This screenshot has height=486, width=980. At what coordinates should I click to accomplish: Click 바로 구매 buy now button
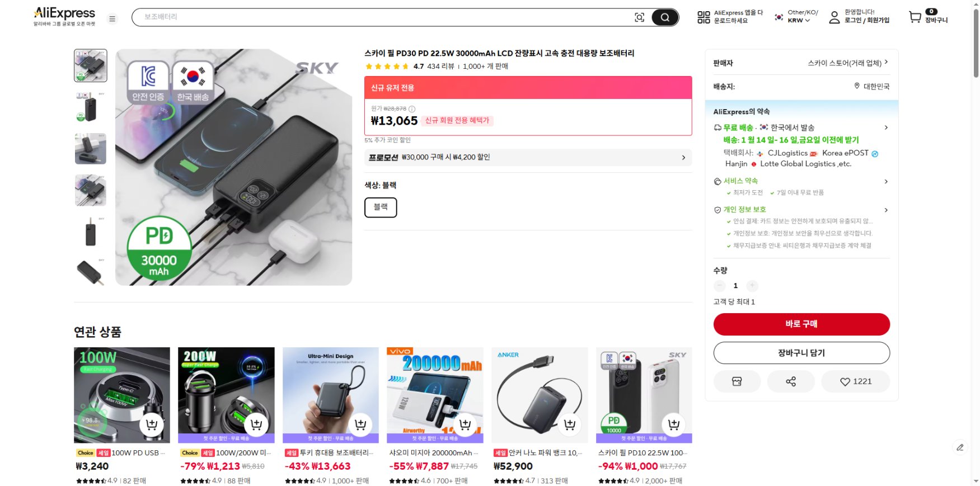(801, 324)
